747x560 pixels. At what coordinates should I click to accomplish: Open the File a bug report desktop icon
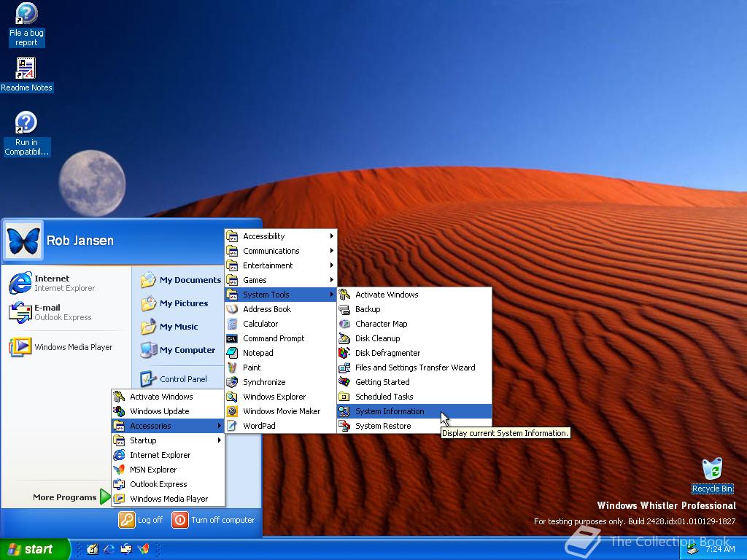tap(26, 25)
